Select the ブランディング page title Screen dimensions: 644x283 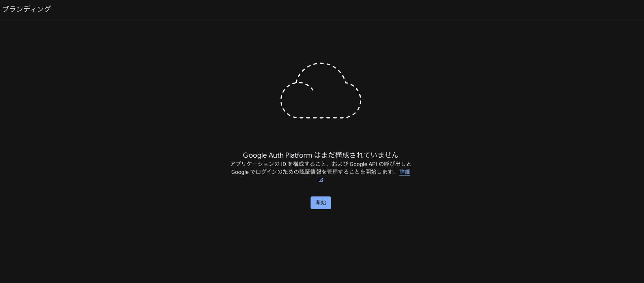[x=27, y=9]
